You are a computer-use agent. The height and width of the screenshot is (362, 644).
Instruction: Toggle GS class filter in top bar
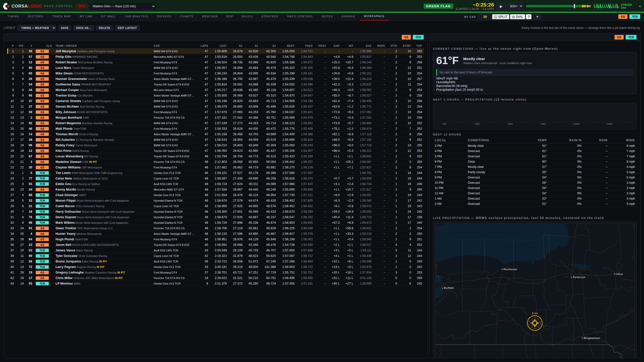point(623,17)
